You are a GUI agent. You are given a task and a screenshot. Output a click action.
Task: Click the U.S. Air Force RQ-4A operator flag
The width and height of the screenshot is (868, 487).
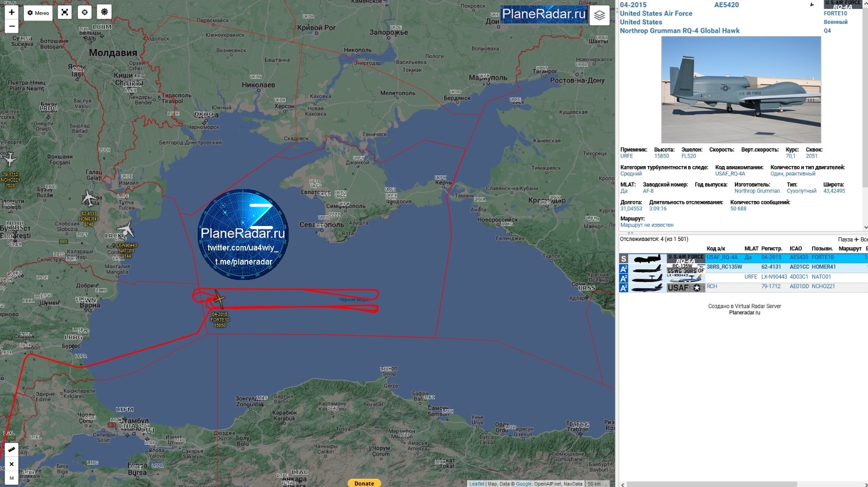pyautogui.click(x=842, y=4)
